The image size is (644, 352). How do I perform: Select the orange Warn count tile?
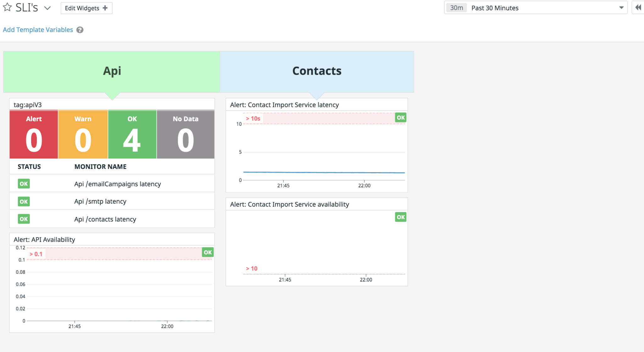pyautogui.click(x=83, y=134)
